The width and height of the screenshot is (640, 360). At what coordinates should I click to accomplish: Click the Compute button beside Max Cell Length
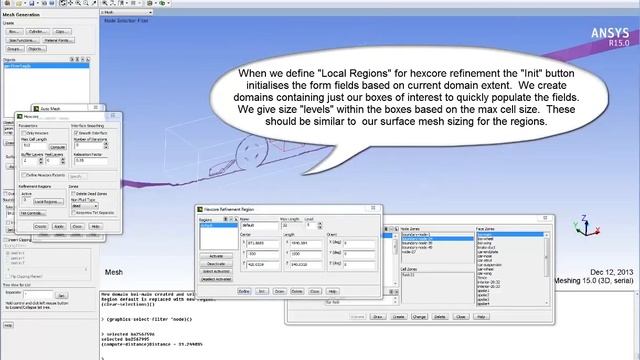pyautogui.click(x=58, y=147)
